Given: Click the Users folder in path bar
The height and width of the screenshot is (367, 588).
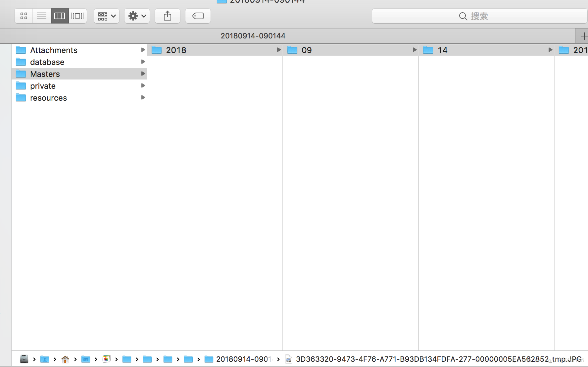Looking at the screenshot, I should coord(45,359).
